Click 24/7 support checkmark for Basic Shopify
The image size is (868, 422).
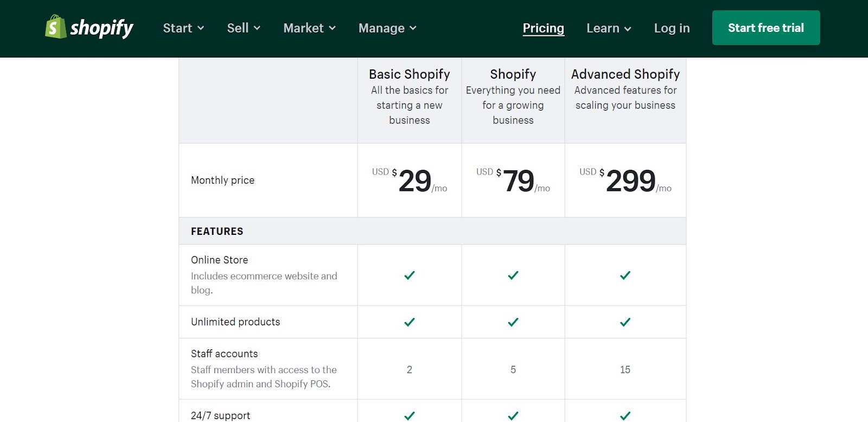[410, 416]
